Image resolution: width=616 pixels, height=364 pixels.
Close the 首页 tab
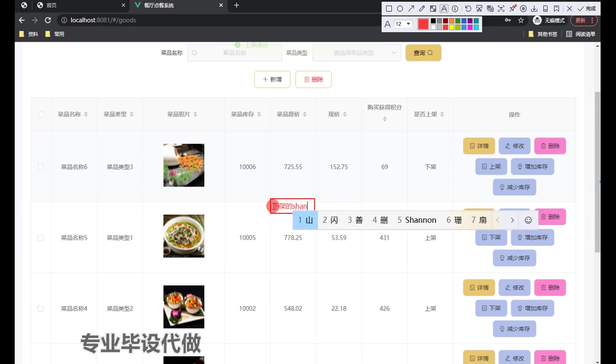tap(123, 5)
